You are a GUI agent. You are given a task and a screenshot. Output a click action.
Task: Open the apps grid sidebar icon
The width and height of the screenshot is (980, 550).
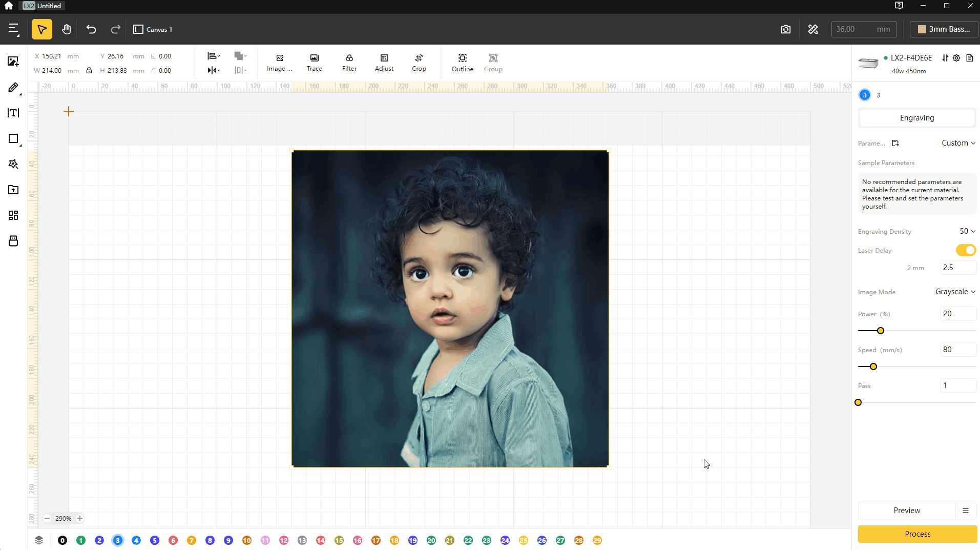[x=13, y=215]
